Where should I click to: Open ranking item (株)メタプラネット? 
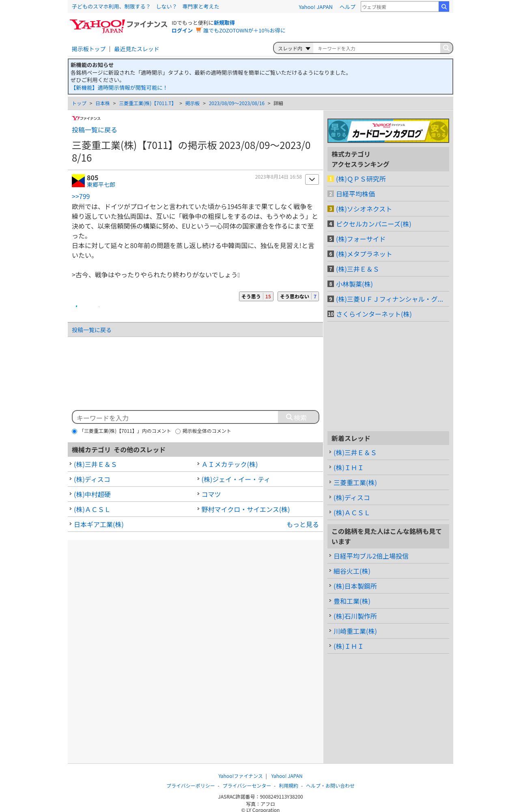click(364, 254)
